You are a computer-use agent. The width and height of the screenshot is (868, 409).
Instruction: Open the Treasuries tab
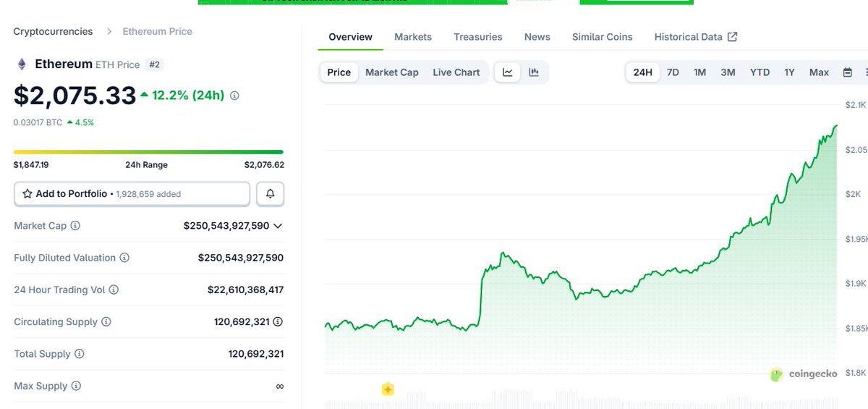pyautogui.click(x=478, y=37)
